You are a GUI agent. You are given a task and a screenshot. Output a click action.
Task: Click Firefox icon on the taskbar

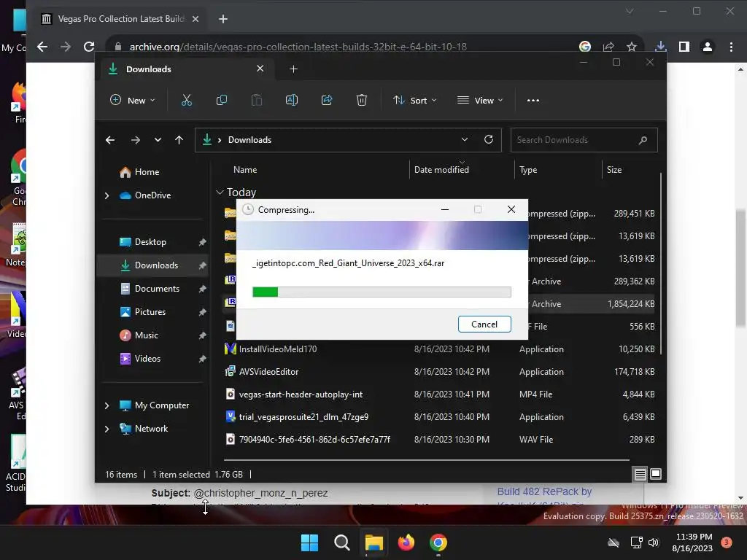pyautogui.click(x=406, y=542)
